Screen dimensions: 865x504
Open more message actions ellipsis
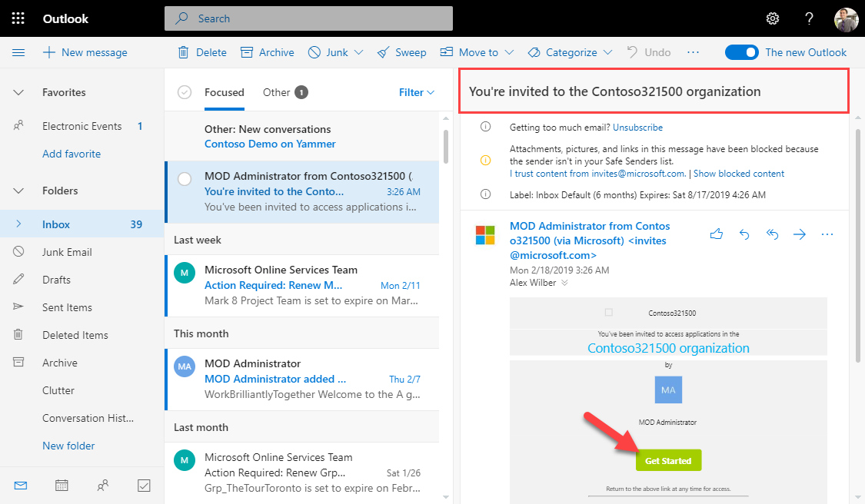click(827, 234)
